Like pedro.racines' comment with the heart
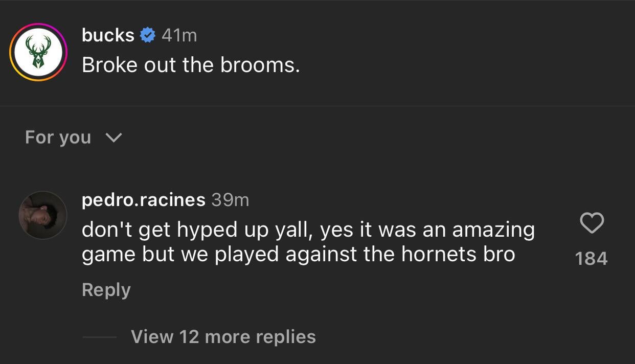635x364 pixels. [x=592, y=223]
